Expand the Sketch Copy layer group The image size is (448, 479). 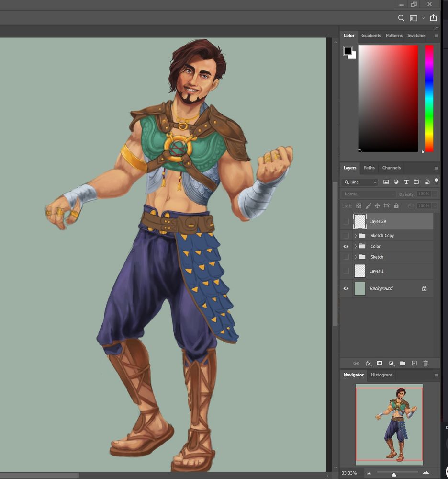pyautogui.click(x=356, y=236)
